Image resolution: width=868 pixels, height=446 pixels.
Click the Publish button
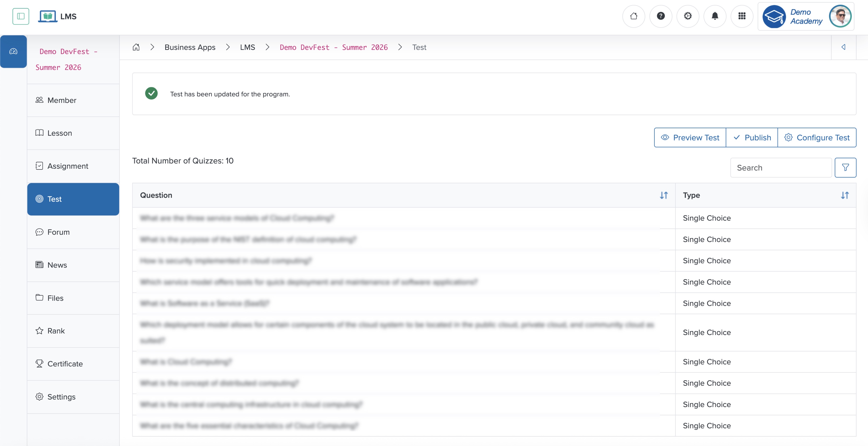pyautogui.click(x=752, y=137)
